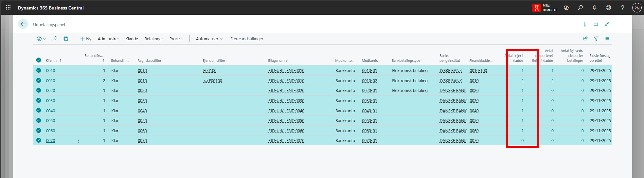Screen dimensions: 644x178
Task: Open the settings gear
Action: (608, 8)
